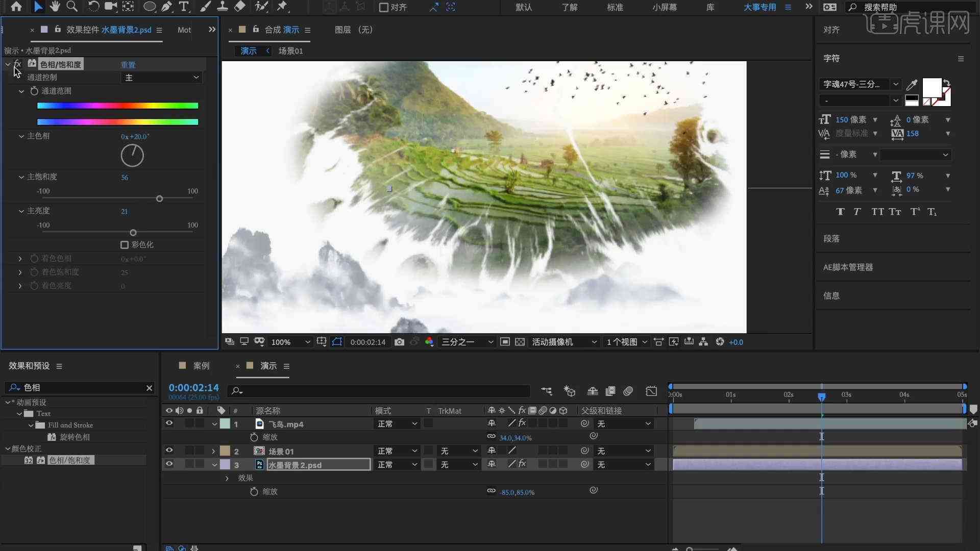Click the timeline current time indicator
Image resolution: width=980 pixels, height=551 pixels.
point(821,396)
